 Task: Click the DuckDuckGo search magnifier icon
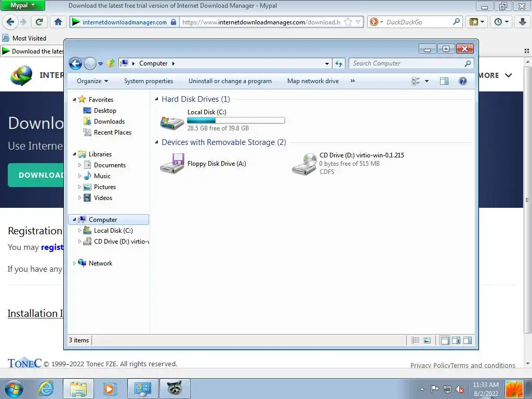(x=457, y=22)
